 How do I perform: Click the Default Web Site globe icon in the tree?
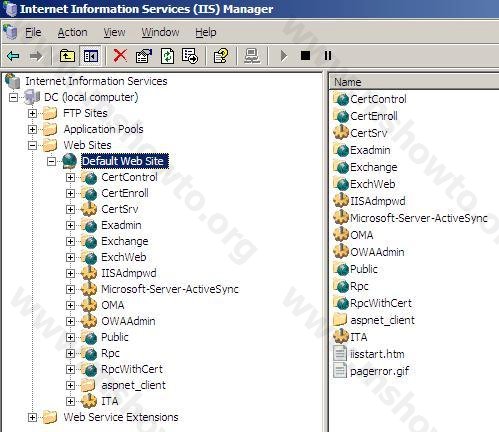click(x=70, y=161)
